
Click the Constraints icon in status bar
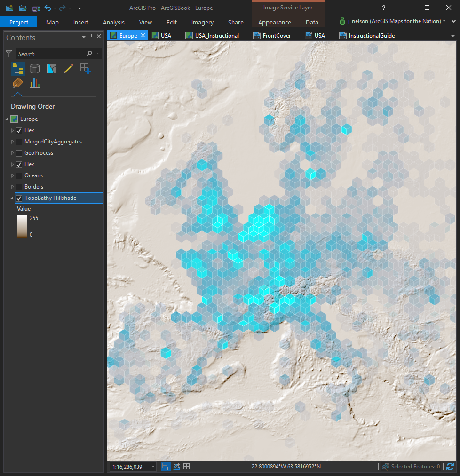click(x=176, y=466)
